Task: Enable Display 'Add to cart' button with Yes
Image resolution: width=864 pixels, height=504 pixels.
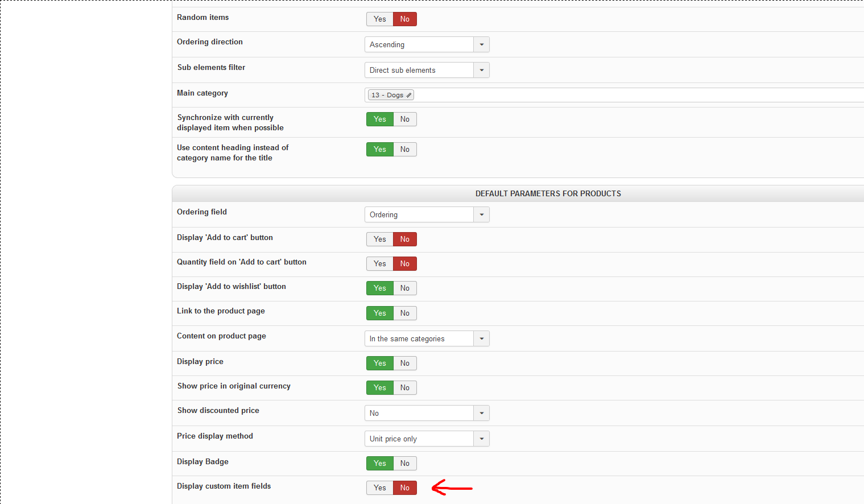Action: pyautogui.click(x=380, y=239)
